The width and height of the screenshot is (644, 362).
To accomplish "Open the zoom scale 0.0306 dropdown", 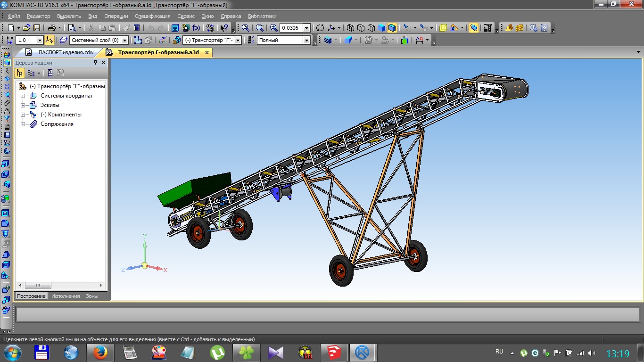I will [307, 28].
